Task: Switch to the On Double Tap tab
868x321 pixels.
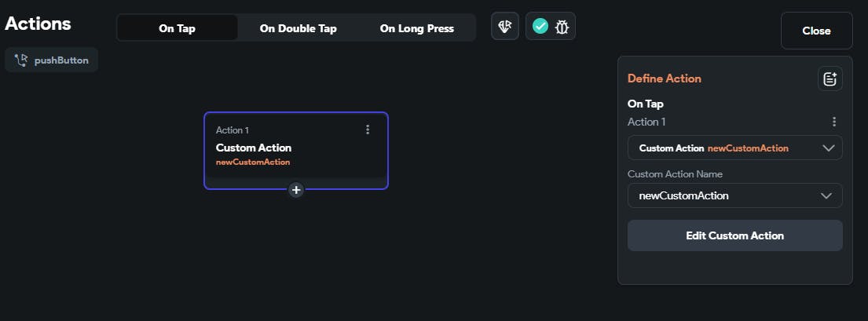Action: (x=298, y=28)
